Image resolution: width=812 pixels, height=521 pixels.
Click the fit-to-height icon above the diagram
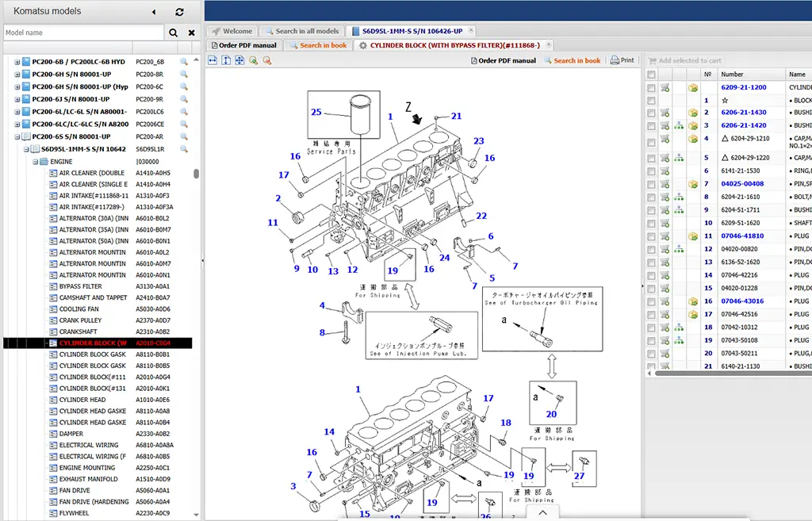click(x=226, y=60)
